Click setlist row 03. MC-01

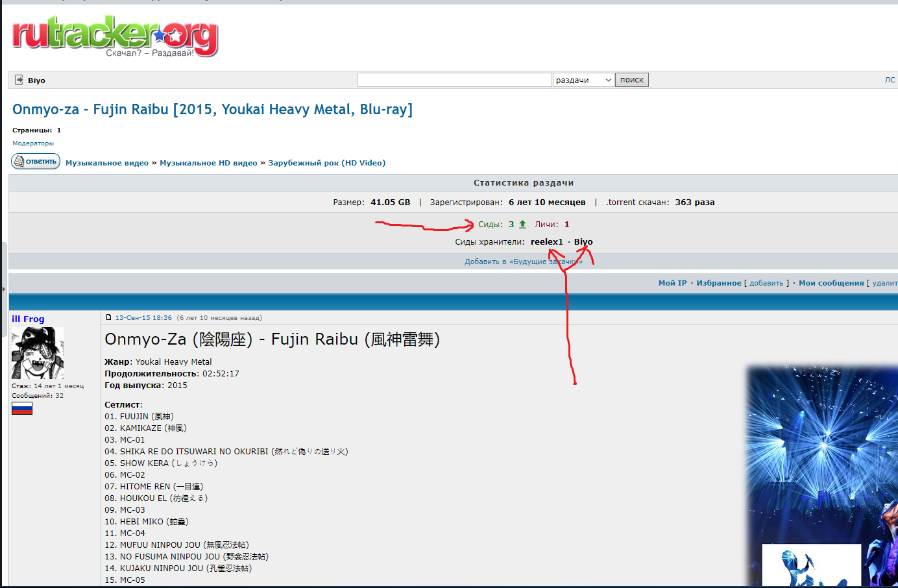[x=125, y=440]
